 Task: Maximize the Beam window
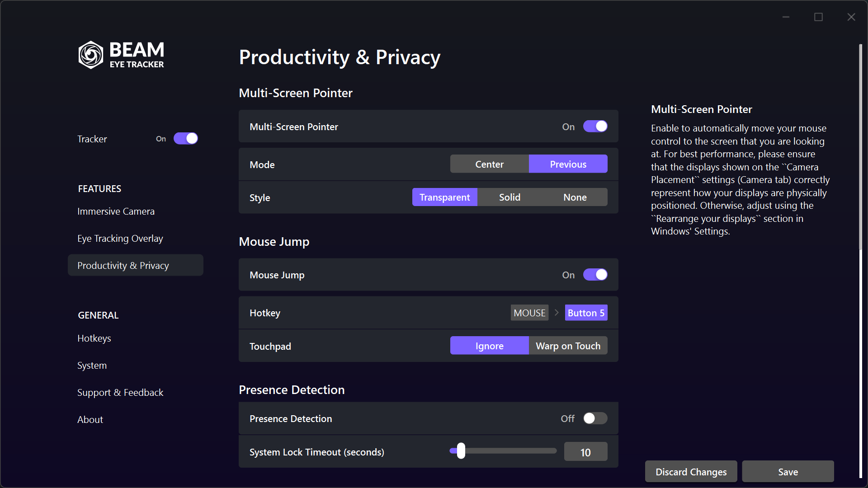click(818, 17)
